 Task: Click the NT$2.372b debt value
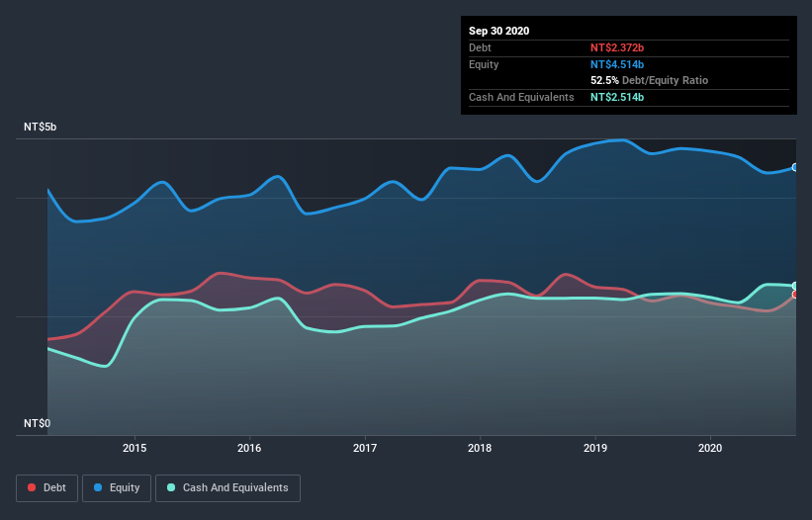coord(617,47)
